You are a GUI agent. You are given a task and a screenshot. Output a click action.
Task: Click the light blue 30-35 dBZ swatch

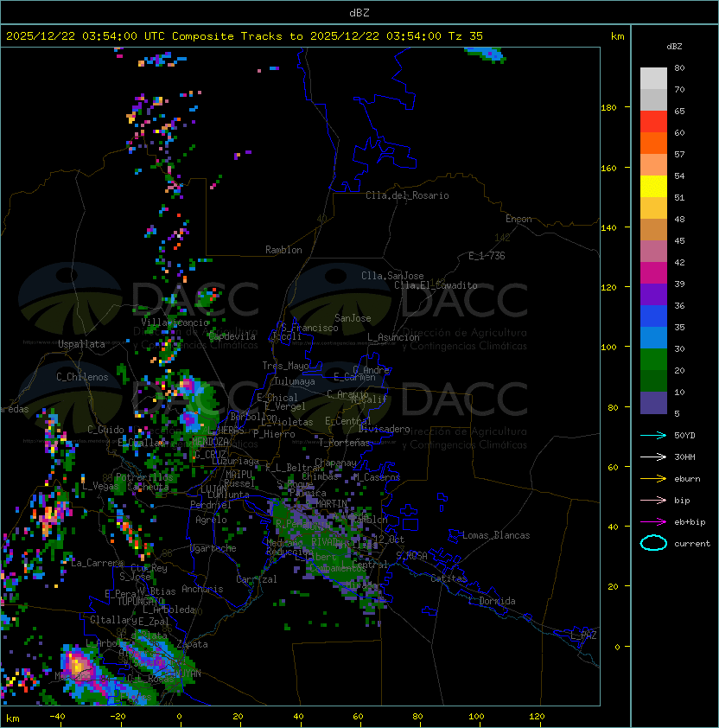(x=653, y=337)
